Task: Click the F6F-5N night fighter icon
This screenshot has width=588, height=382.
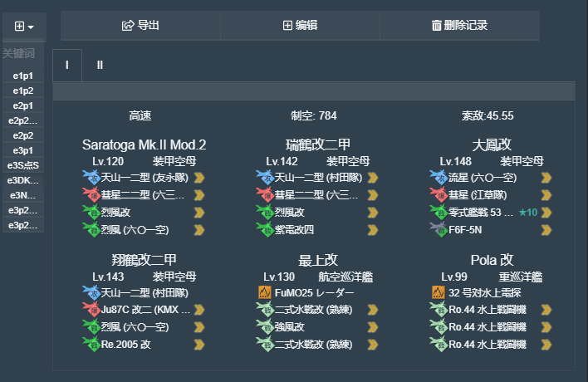Action: 439,229
